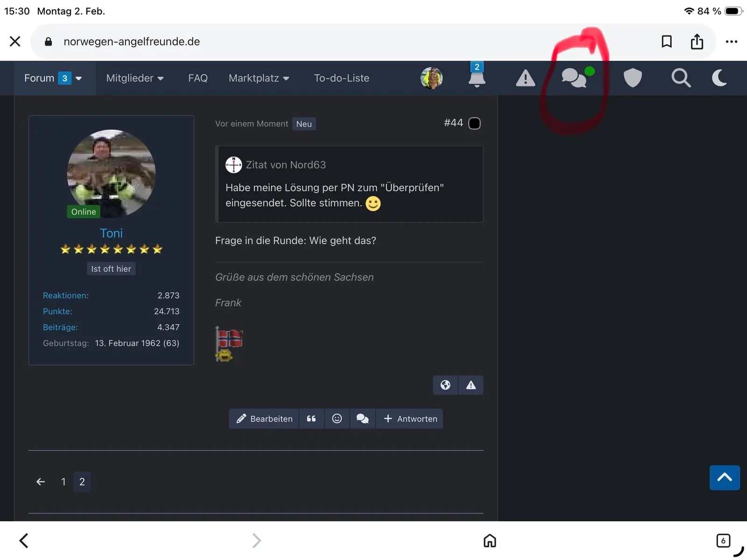Open the To-do-Liste menu item

tap(341, 78)
